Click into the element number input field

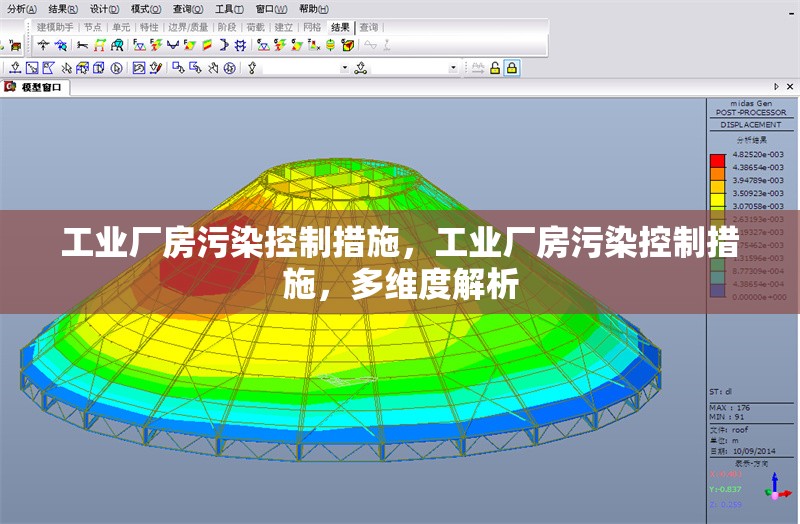(x=410, y=68)
